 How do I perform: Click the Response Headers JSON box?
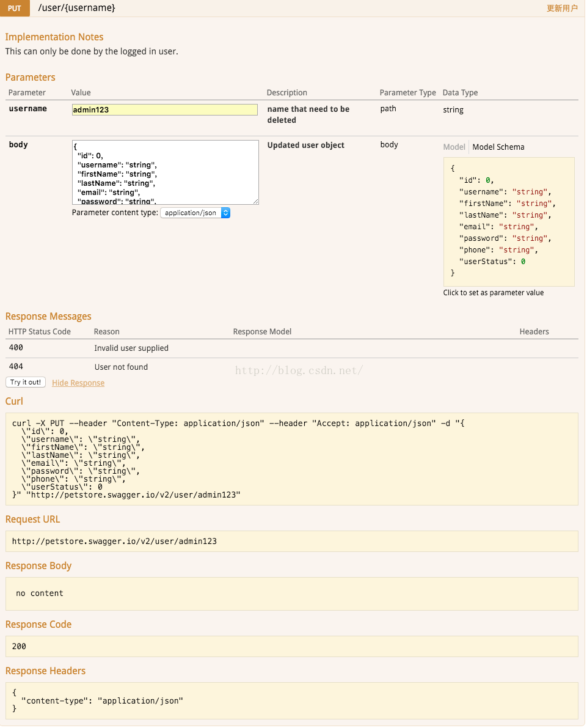(292, 700)
